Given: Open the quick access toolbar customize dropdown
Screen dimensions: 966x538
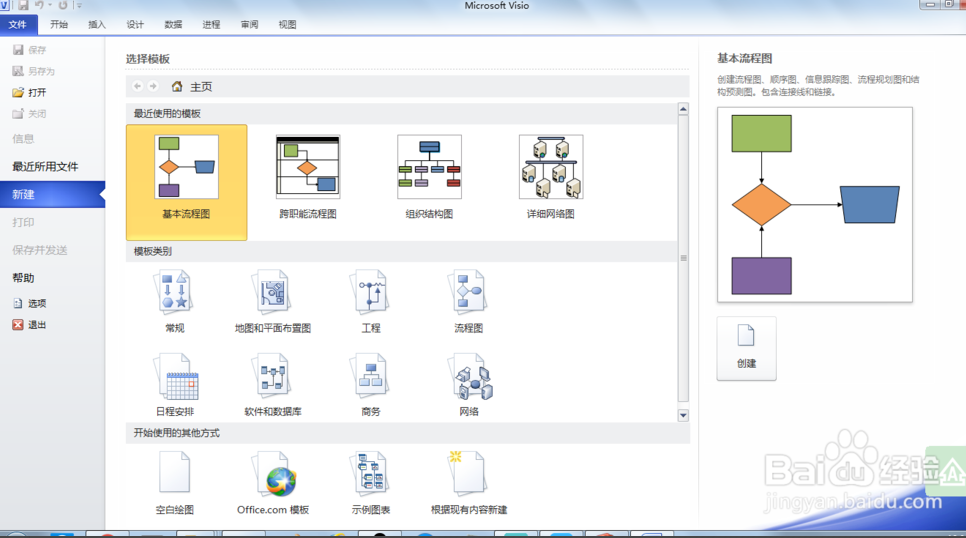Looking at the screenshot, I should click(x=79, y=6).
